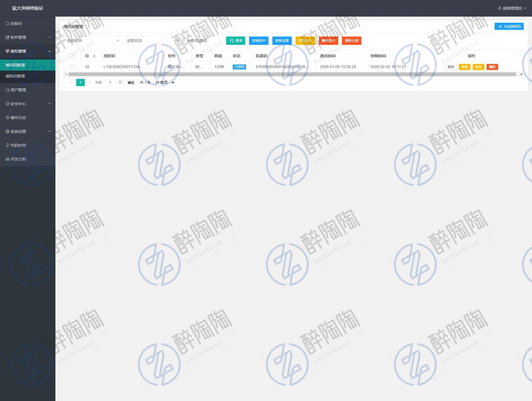Open 福利码管理 submenu item
The height and width of the screenshot is (401, 532).
pos(15,76)
